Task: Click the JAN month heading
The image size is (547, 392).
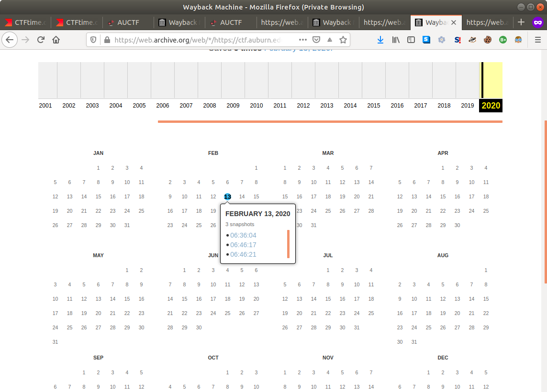Action: (x=99, y=153)
